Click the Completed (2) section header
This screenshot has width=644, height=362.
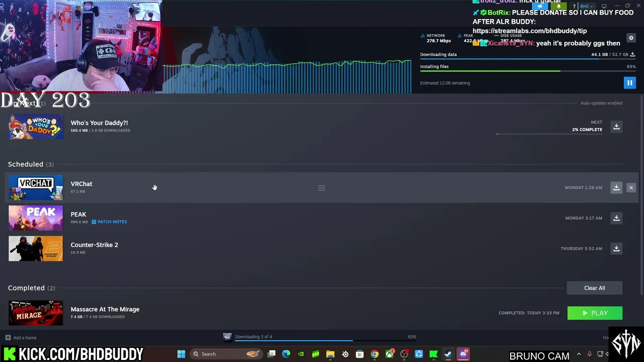click(x=32, y=288)
